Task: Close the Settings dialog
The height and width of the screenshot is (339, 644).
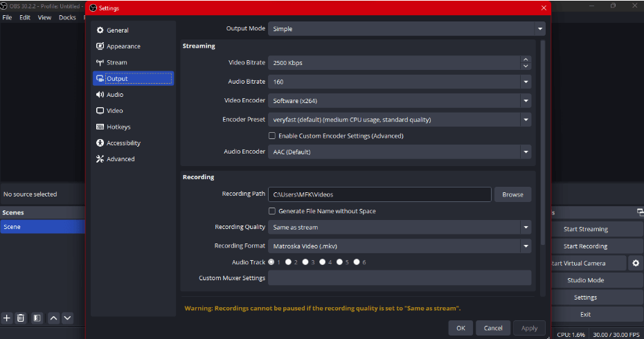Action: (544, 8)
